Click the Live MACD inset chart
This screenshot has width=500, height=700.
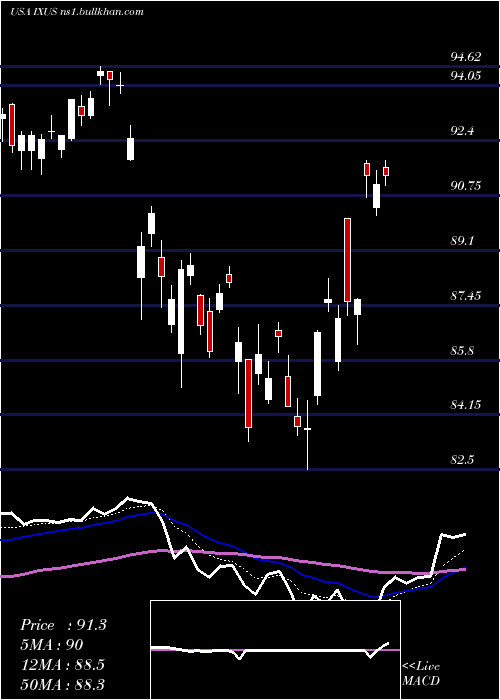pyautogui.click(x=275, y=650)
